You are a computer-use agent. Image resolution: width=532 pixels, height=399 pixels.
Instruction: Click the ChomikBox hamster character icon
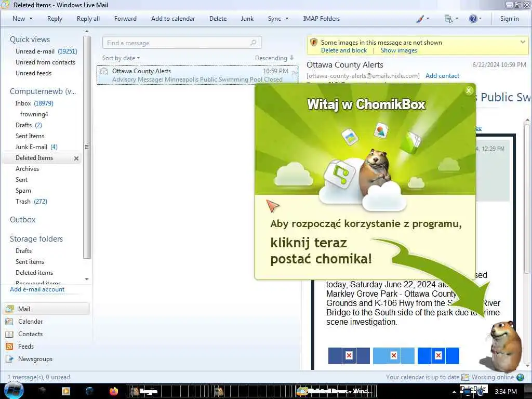coord(504,346)
